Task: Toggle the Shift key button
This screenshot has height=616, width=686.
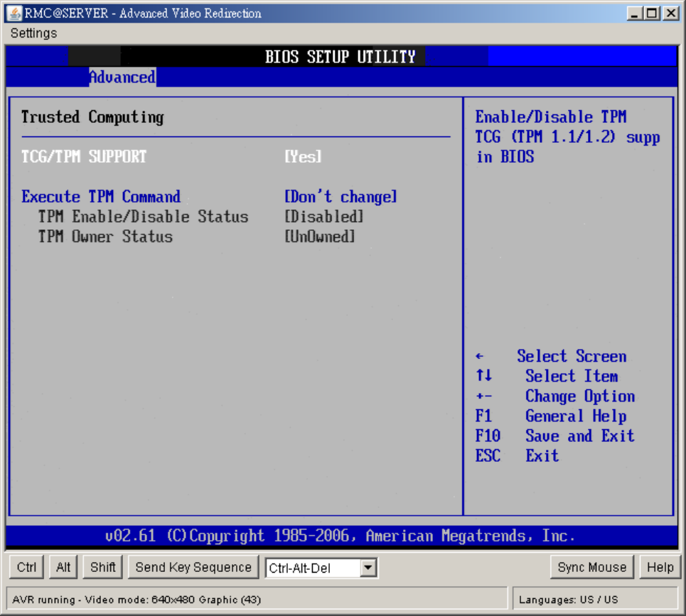Action: point(103,567)
